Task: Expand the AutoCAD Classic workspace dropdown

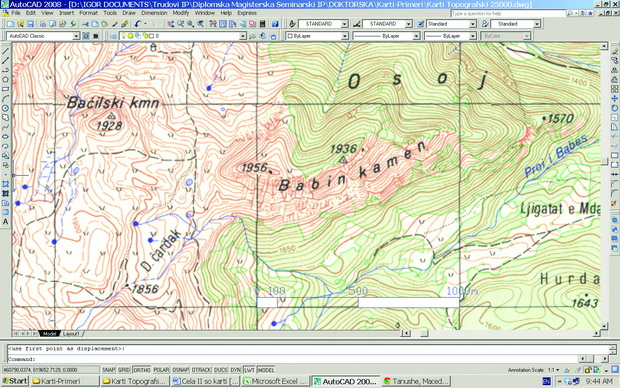Action: 76,36
